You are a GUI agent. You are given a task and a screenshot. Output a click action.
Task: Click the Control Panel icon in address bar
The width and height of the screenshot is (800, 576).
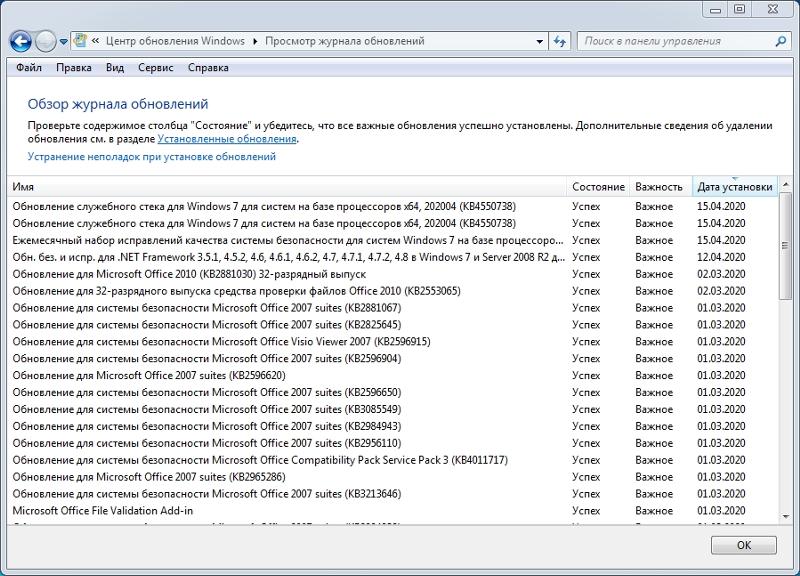(x=80, y=41)
